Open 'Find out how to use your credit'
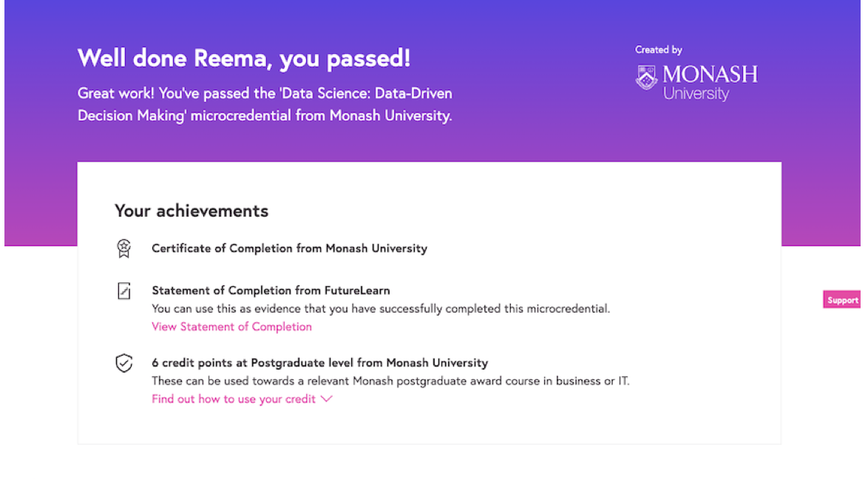Image resolution: width=868 pixels, height=479 pixels. [x=234, y=399]
